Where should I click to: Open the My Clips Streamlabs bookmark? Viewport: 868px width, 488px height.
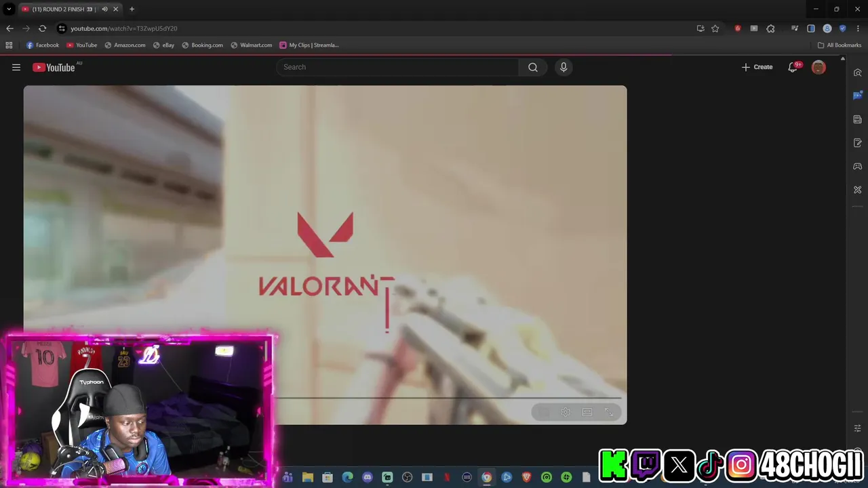[x=309, y=45]
